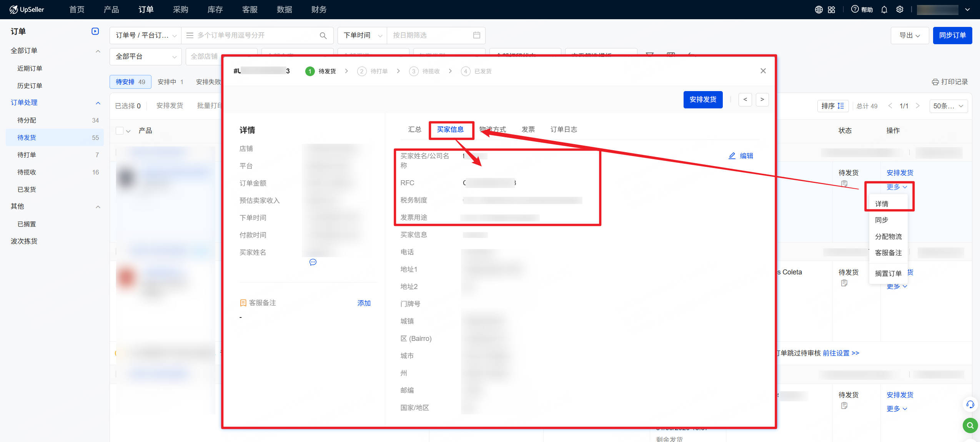Select the 安排中 1 status tab
The image size is (980, 442).
click(170, 82)
